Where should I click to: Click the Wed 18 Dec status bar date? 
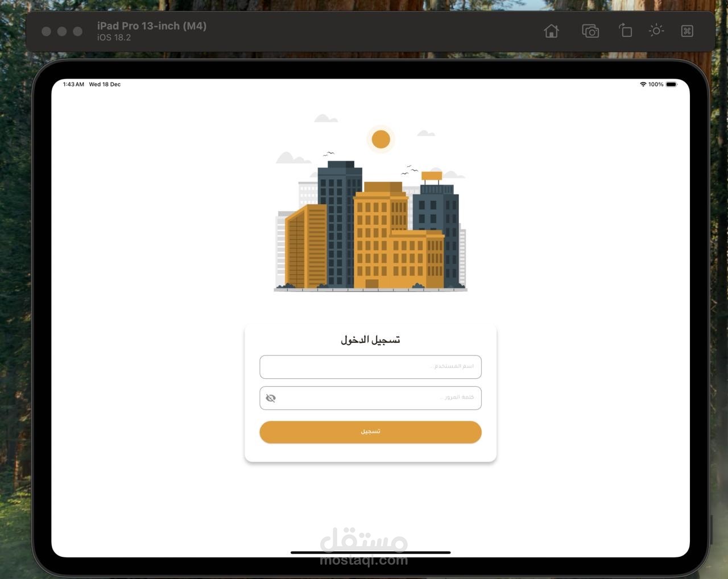click(105, 84)
